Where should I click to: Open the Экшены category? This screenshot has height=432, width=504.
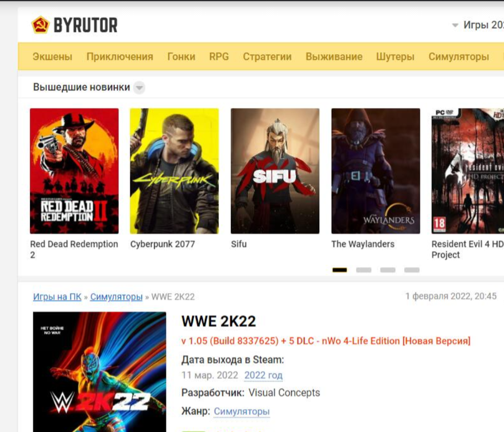pos(52,56)
